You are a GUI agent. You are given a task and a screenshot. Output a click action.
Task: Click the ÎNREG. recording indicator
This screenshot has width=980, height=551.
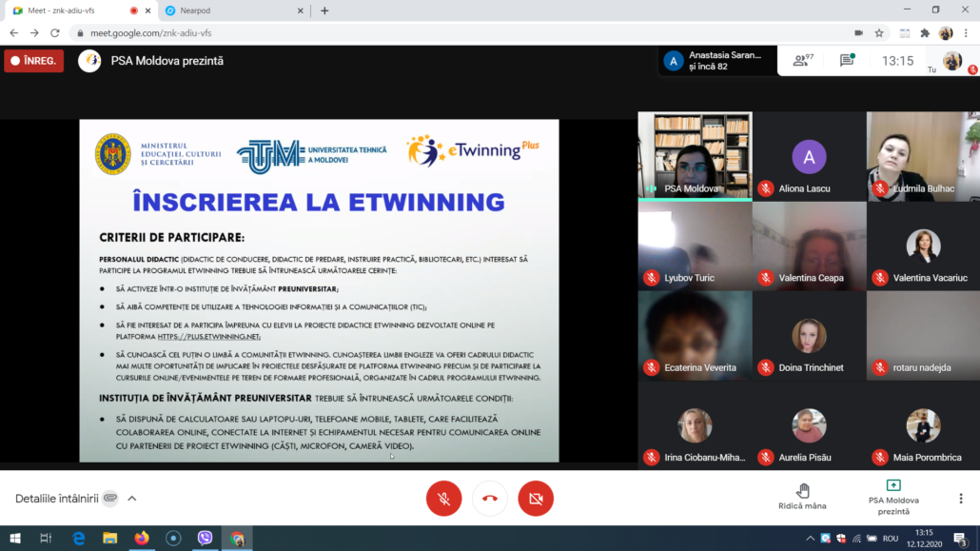coord(33,61)
